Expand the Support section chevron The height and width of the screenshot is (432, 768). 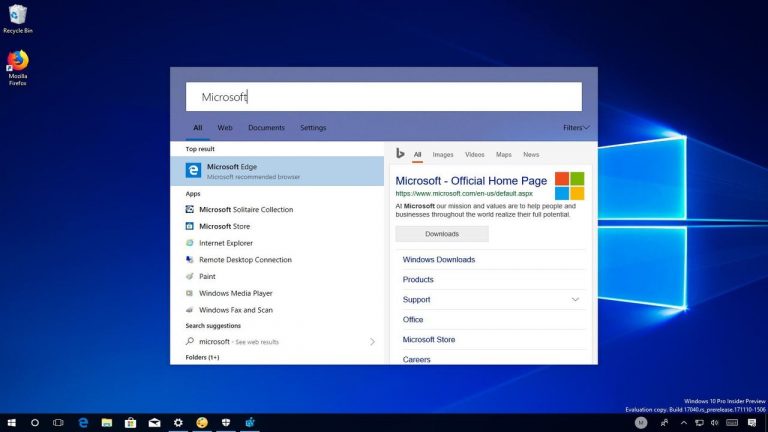[576, 299]
